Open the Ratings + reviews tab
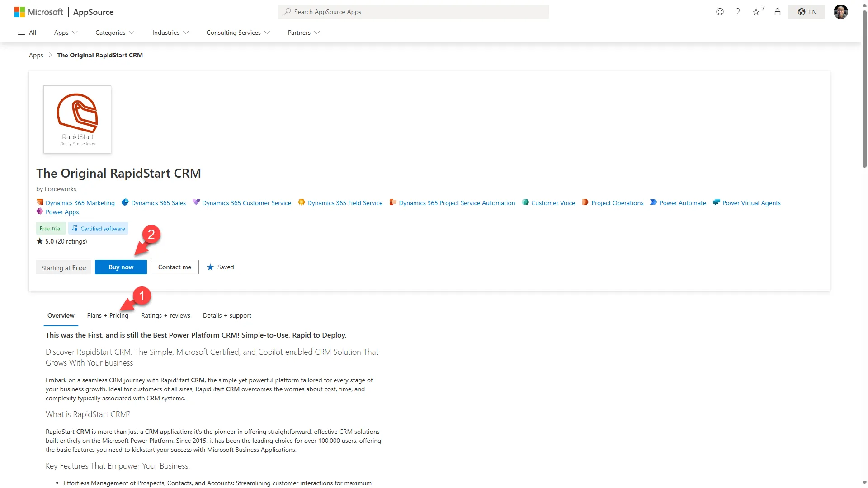 (165, 315)
